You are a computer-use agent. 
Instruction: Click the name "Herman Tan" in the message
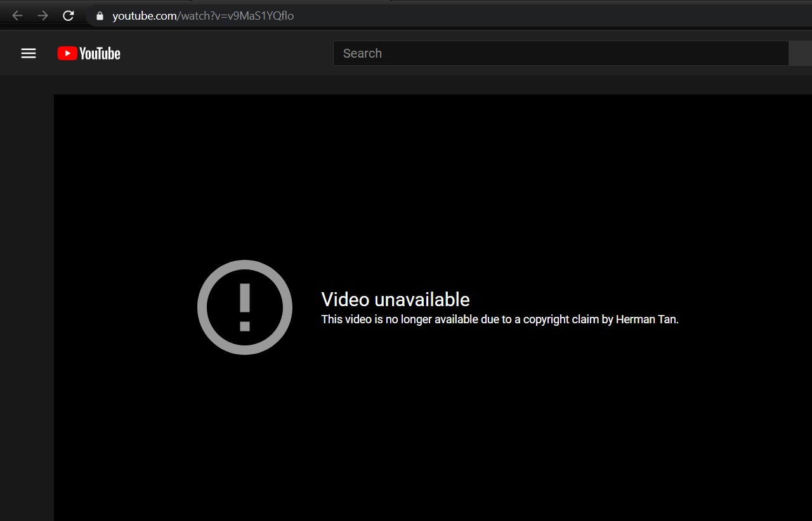(x=646, y=319)
